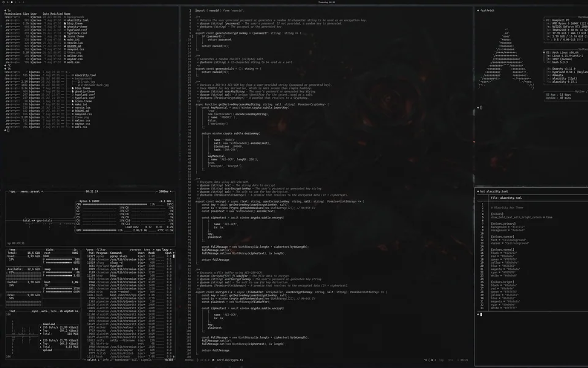Toggle auto scaling in btop net box
588x368 pixels.
44,312
